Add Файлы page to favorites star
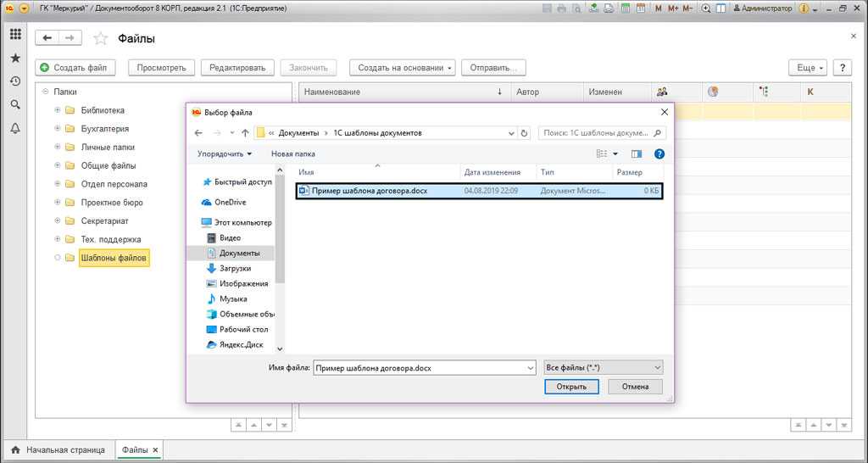The width and height of the screenshot is (868, 463). [100, 39]
